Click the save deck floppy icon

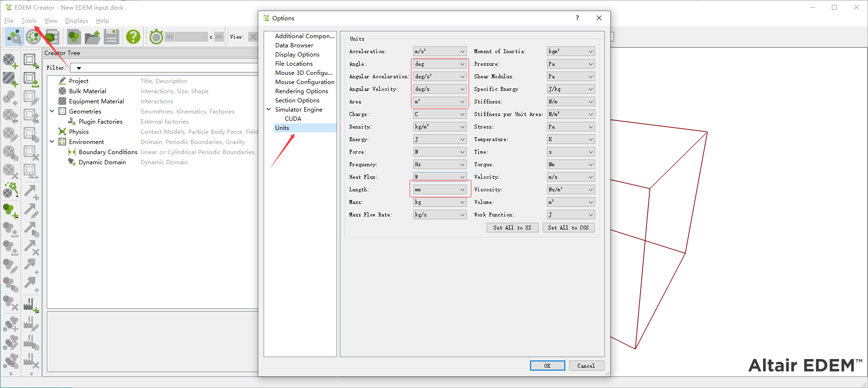(112, 37)
